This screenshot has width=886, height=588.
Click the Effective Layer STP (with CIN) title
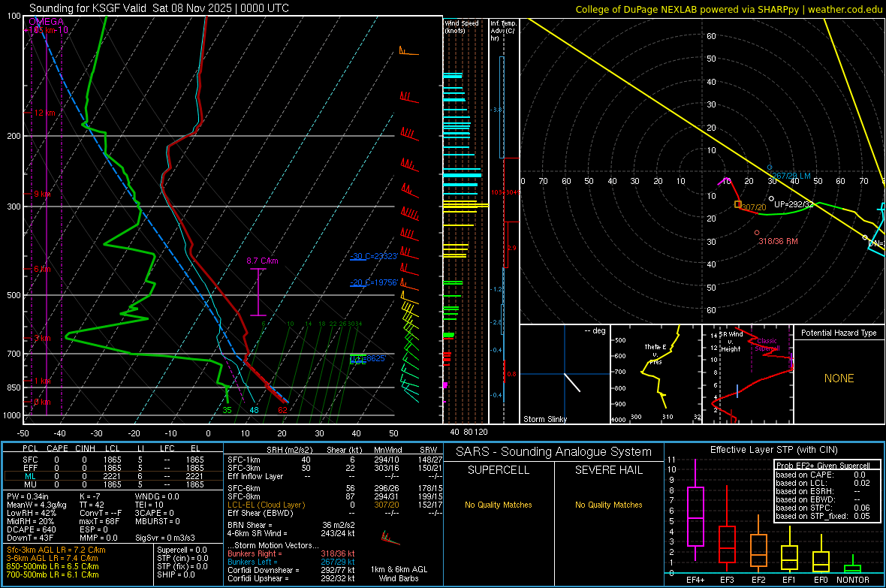tap(773, 450)
